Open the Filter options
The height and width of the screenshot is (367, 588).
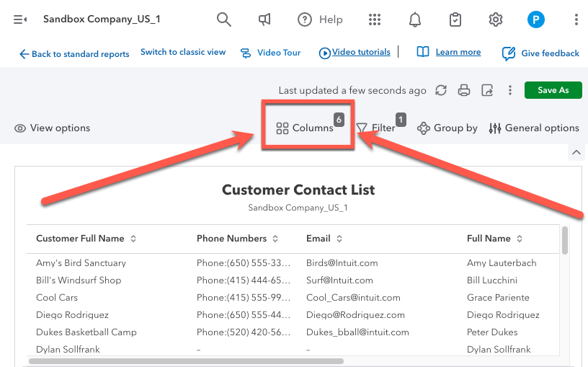(376, 128)
